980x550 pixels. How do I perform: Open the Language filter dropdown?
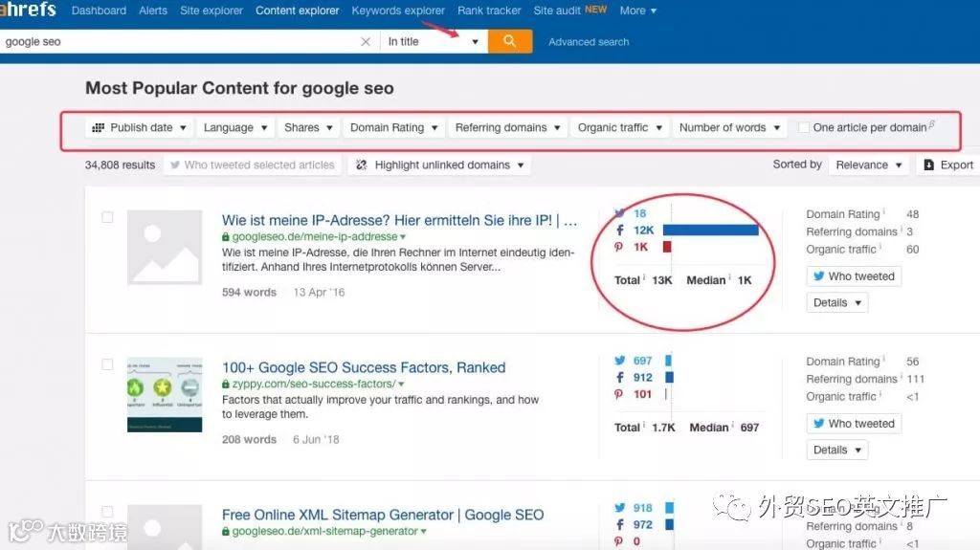[x=235, y=127]
